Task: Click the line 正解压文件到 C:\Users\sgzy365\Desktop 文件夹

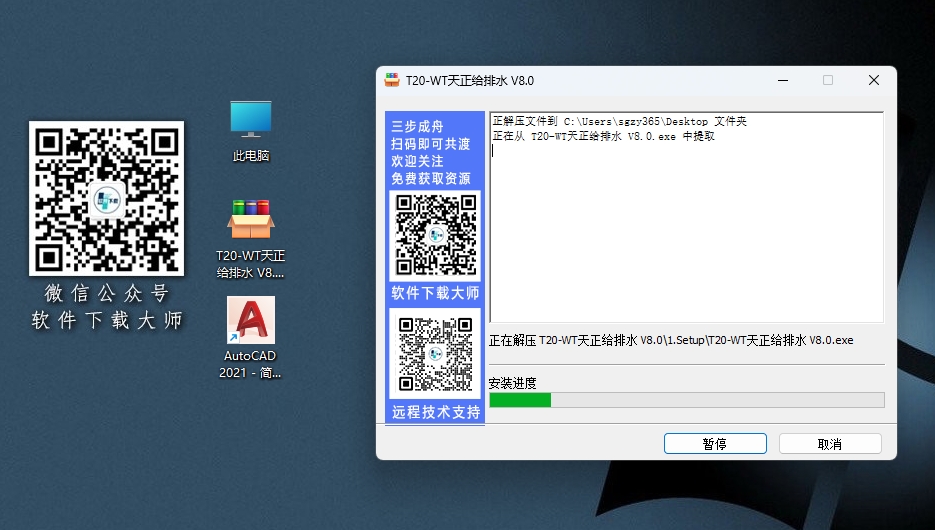Action: click(620, 122)
